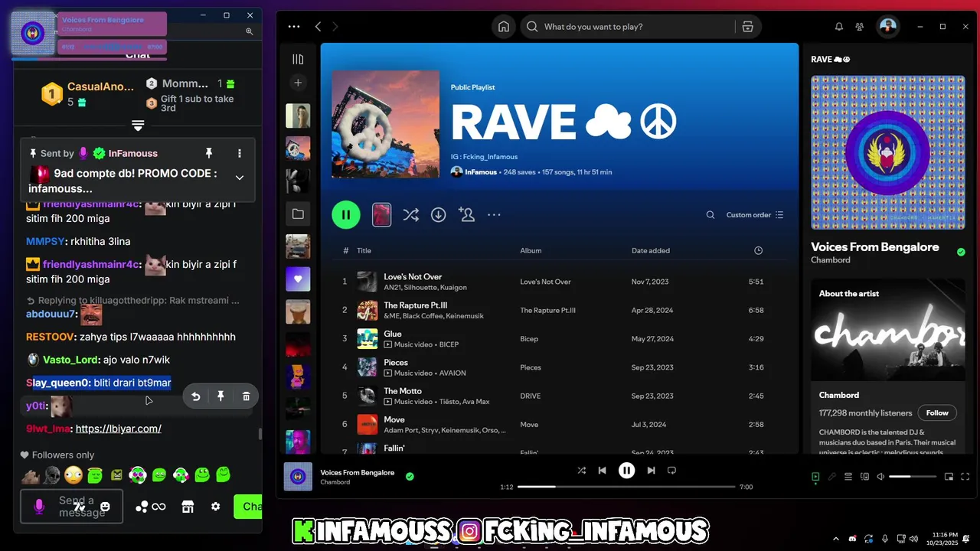The image size is (980, 551).
Task: Skip to previous track
Action: [603, 471]
